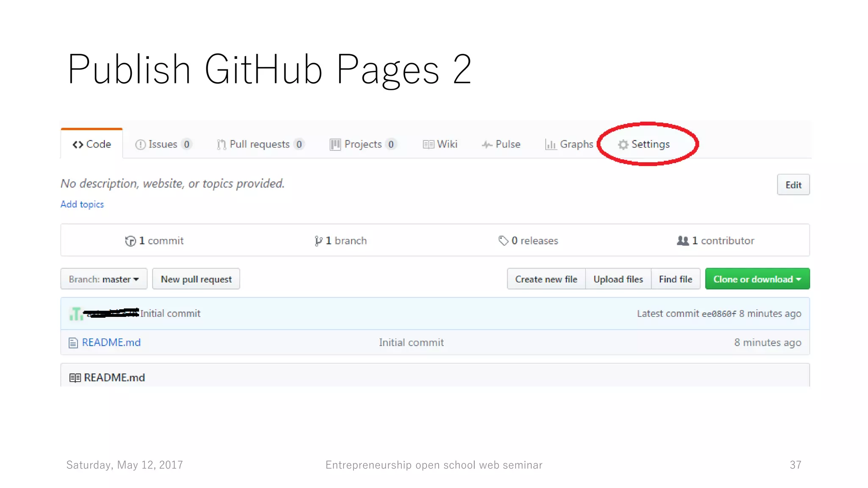Click the README.md file icon in list
868x488 pixels.
[73, 343]
